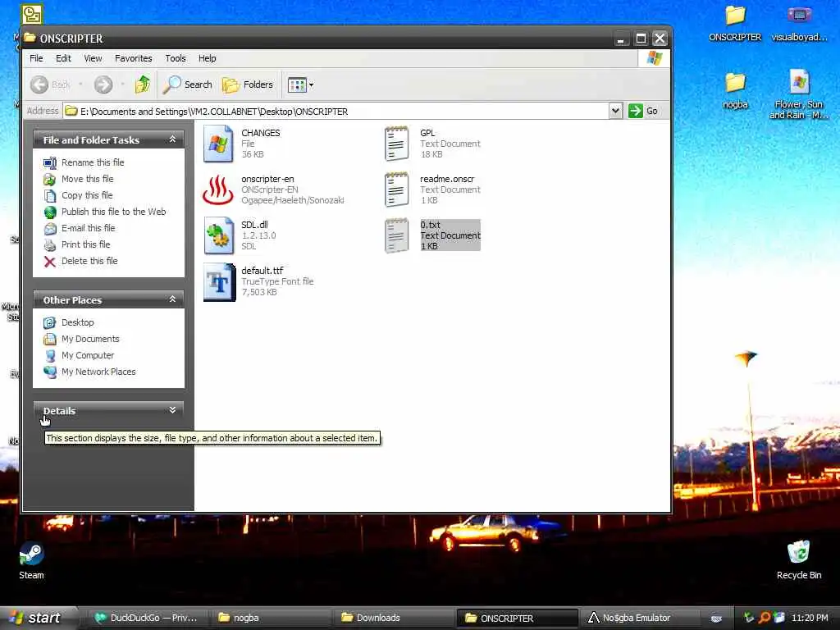Select the GPL text document icon
Screen dimensions: 840x630
[396, 144]
